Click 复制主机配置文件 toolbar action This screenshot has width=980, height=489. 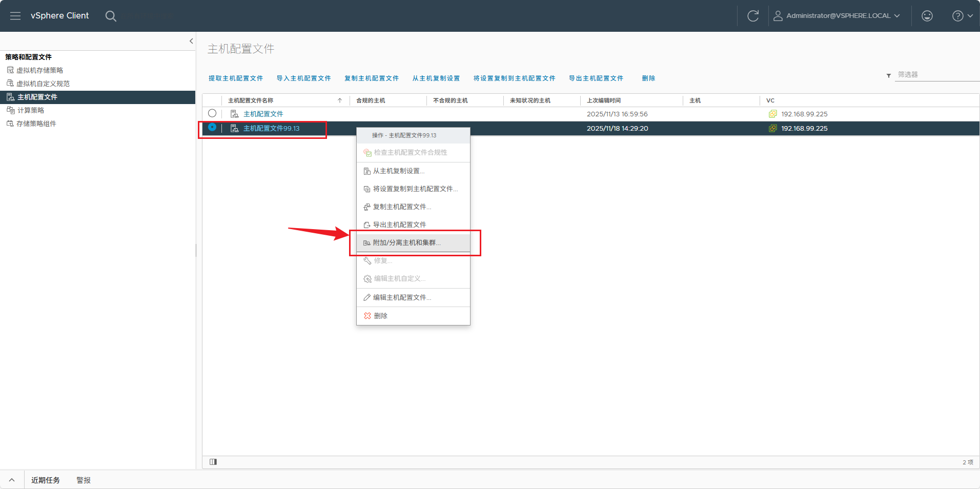tap(372, 78)
